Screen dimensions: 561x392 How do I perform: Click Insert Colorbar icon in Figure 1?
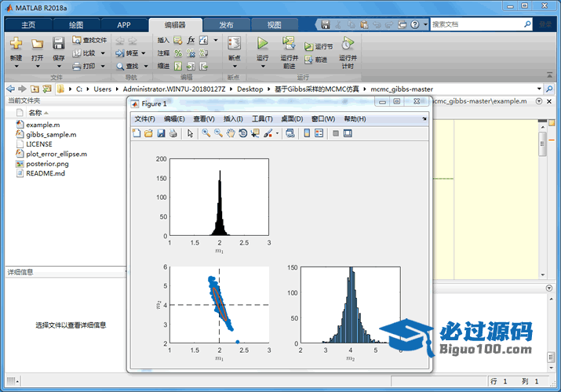point(307,133)
